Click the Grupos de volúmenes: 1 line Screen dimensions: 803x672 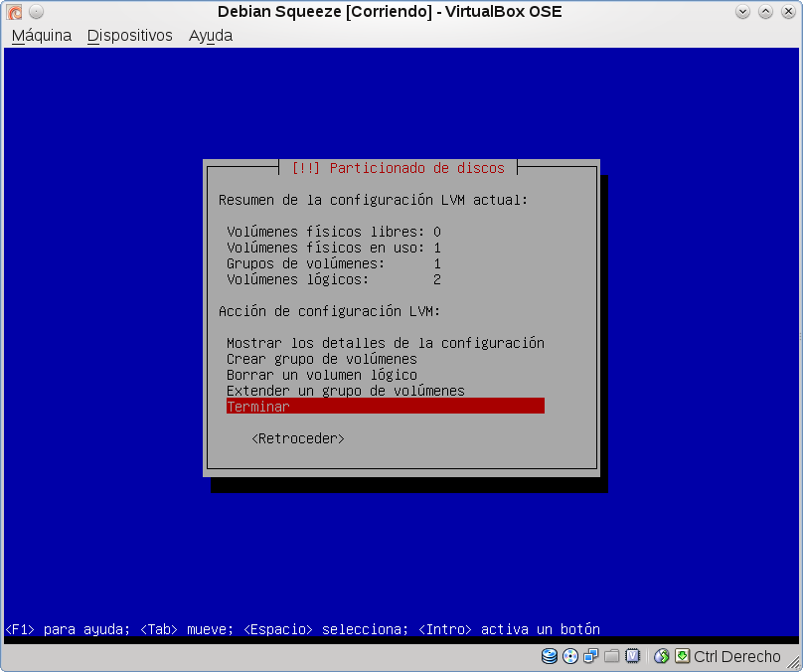pos(334,263)
